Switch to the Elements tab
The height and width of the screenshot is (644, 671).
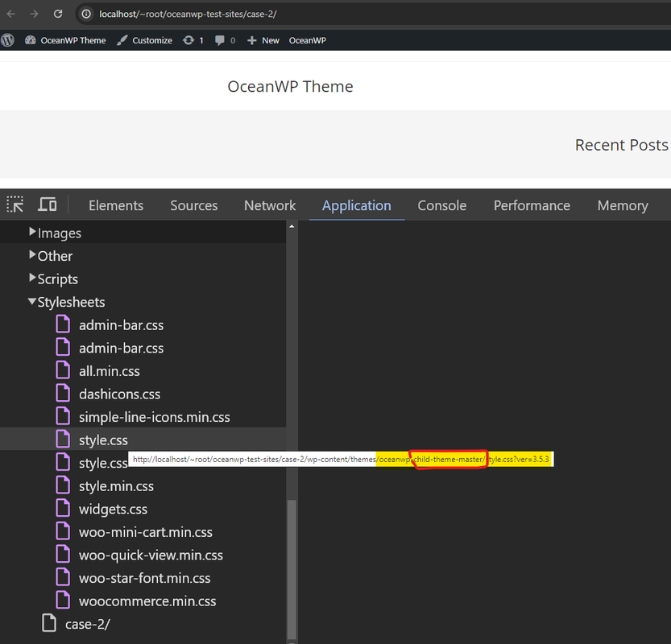(116, 205)
